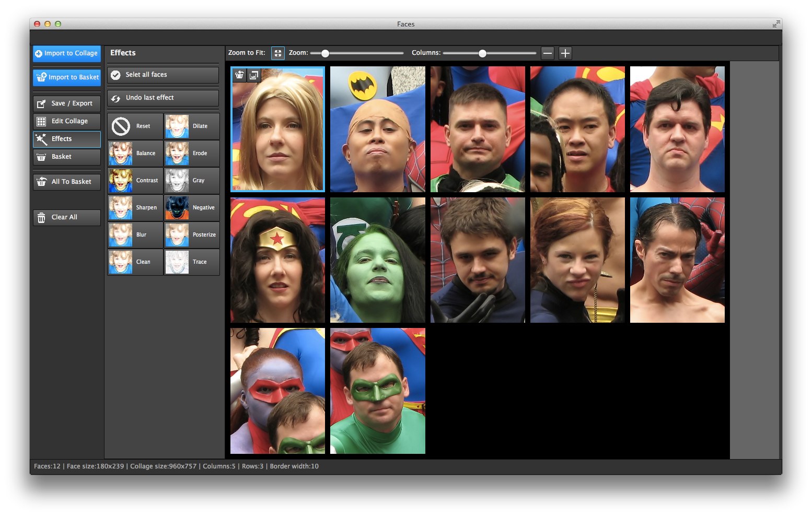Click the expand icon on the blonde face thumbnail

pos(253,75)
